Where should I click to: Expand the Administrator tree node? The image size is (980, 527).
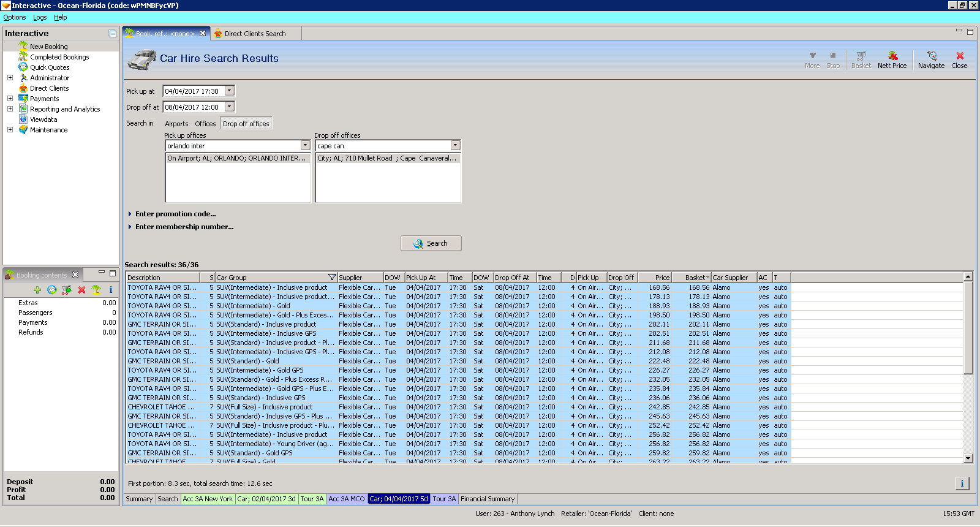tap(10, 78)
